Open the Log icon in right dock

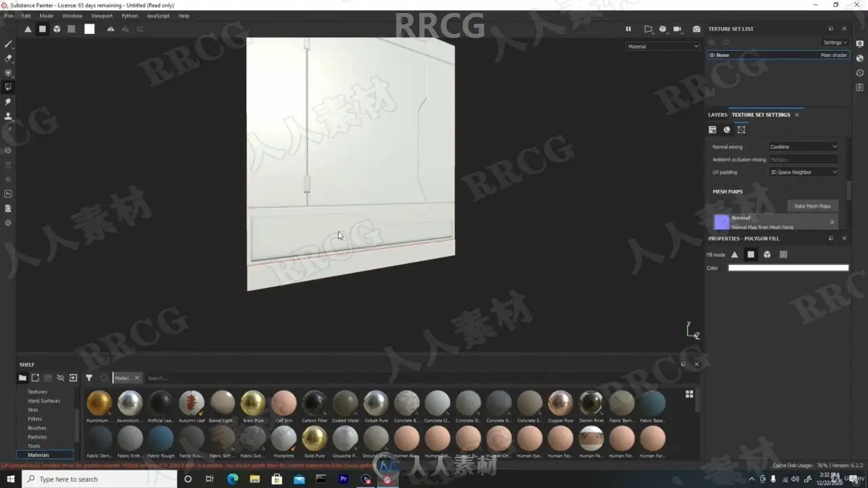tap(860, 87)
